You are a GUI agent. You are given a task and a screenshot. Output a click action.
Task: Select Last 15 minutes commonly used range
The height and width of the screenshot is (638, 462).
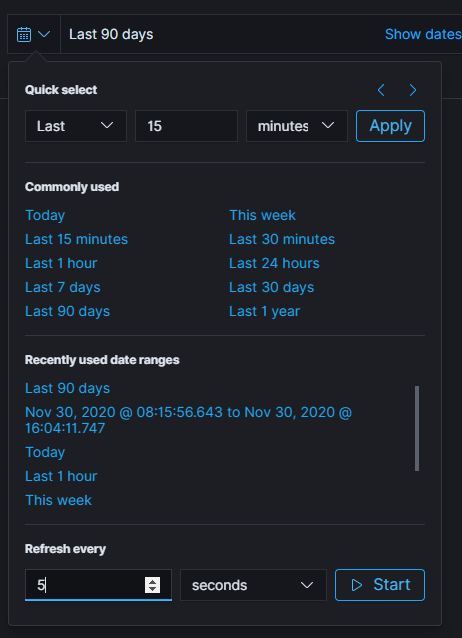point(77,239)
